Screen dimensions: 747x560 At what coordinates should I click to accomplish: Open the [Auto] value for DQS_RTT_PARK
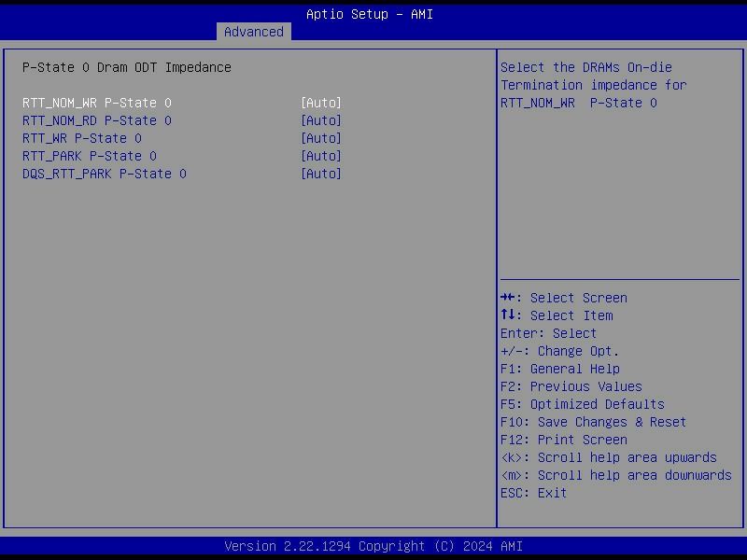(321, 174)
